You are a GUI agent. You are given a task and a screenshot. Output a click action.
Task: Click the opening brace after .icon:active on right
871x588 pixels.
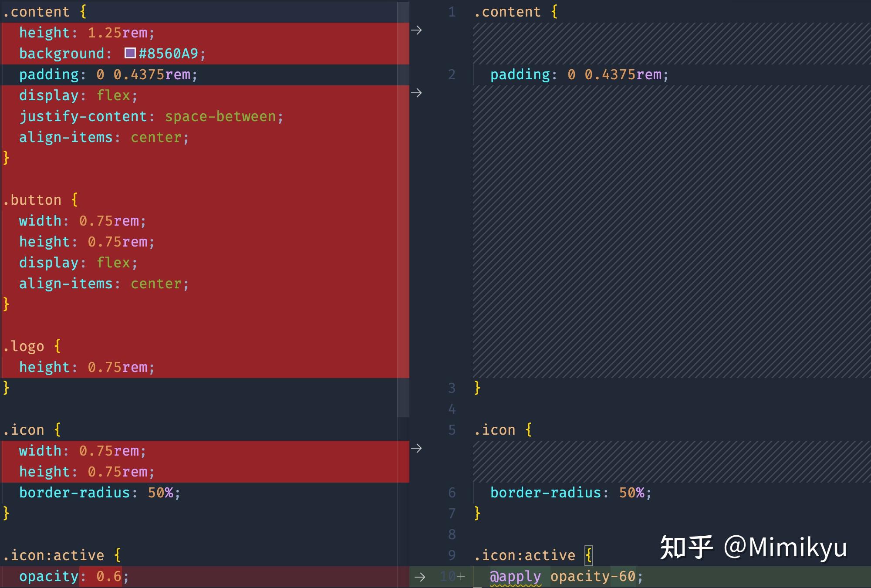tap(589, 555)
